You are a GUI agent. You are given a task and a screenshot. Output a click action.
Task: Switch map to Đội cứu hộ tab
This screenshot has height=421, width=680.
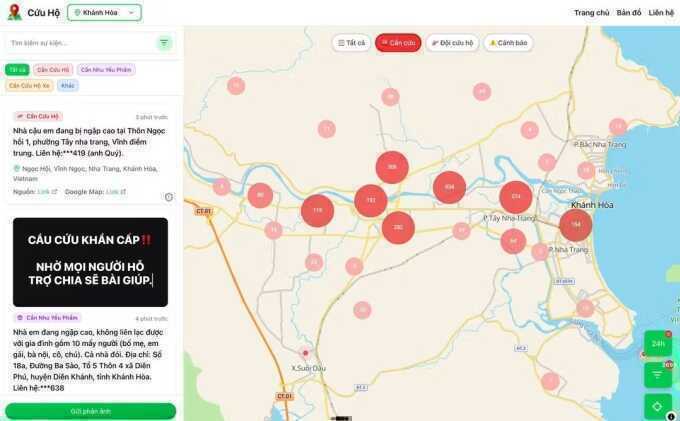452,43
